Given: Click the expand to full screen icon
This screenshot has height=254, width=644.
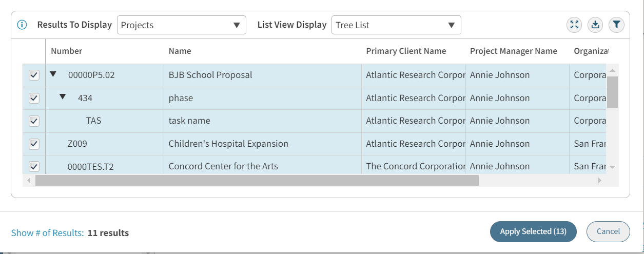Looking at the screenshot, I should pyautogui.click(x=574, y=25).
